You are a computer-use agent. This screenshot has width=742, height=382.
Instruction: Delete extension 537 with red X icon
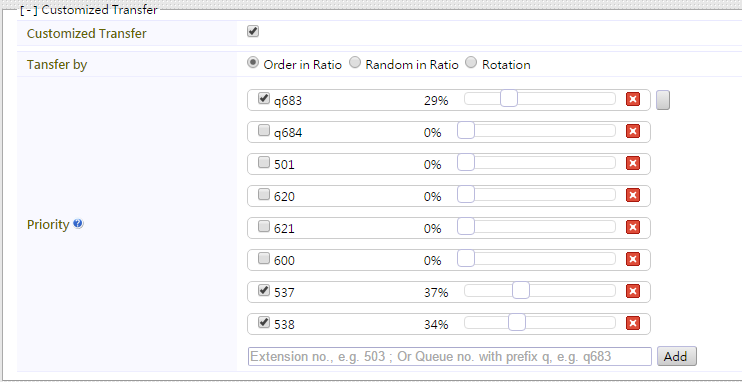click(x=633, y=291)
